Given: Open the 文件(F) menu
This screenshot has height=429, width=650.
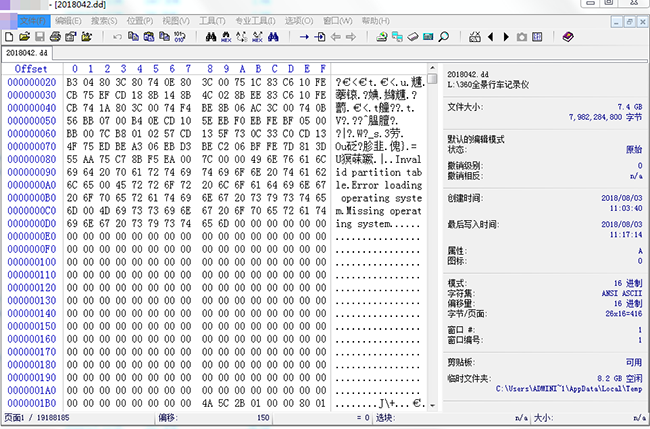Looking at the screenshot, I should (x=34, y=20).
